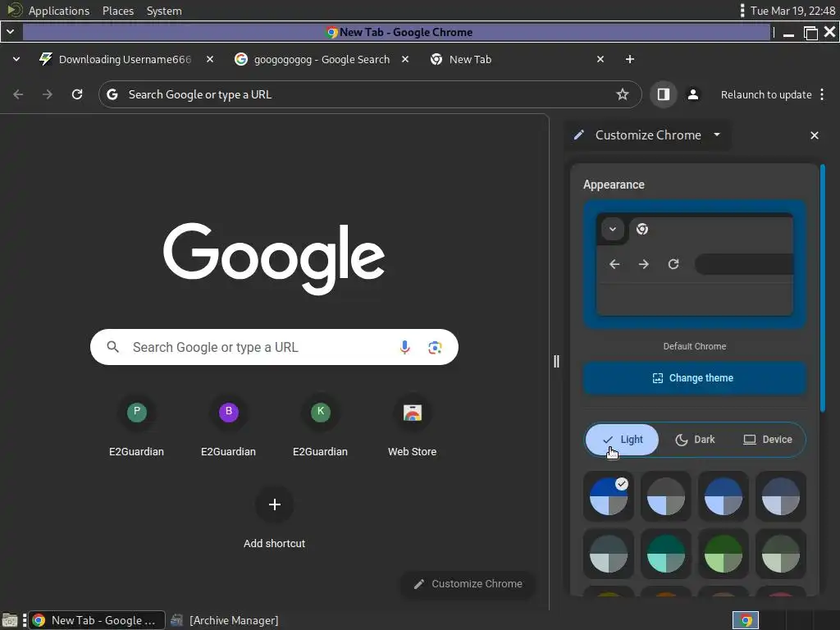Click the Customize Chrome button on page
The height and width of the screenshot is (630, 840).
468,584
